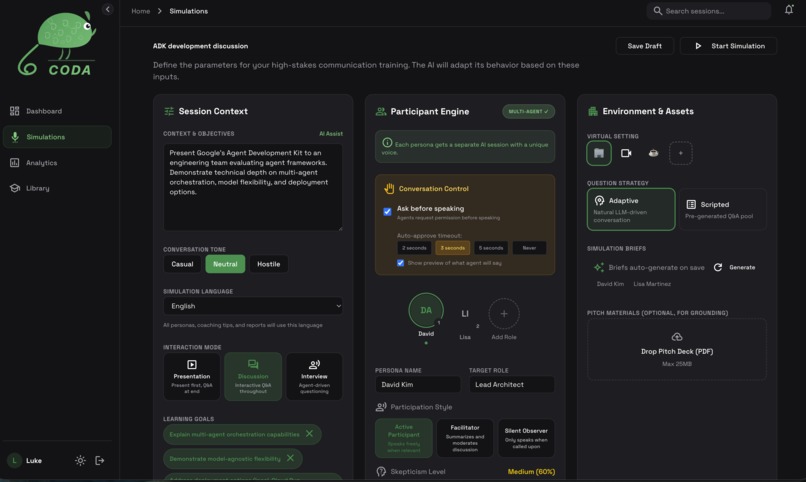Set auto-approve timeout to Never

(x=529, y=248)
